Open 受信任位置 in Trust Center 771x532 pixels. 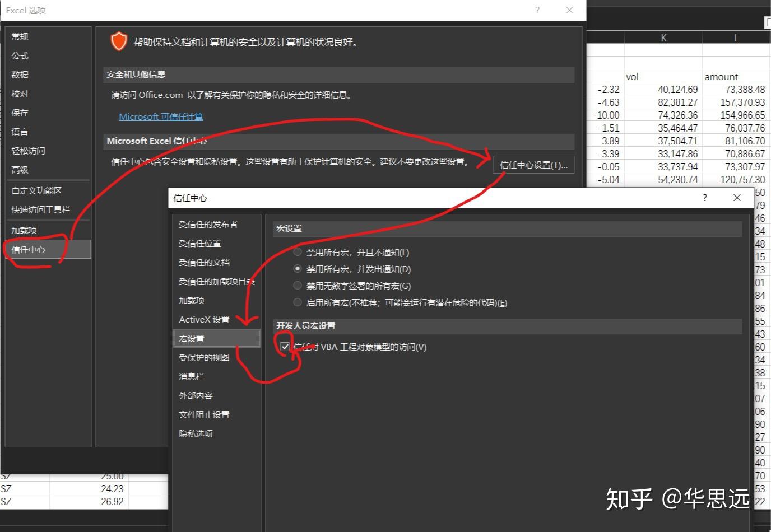[199, 243]
